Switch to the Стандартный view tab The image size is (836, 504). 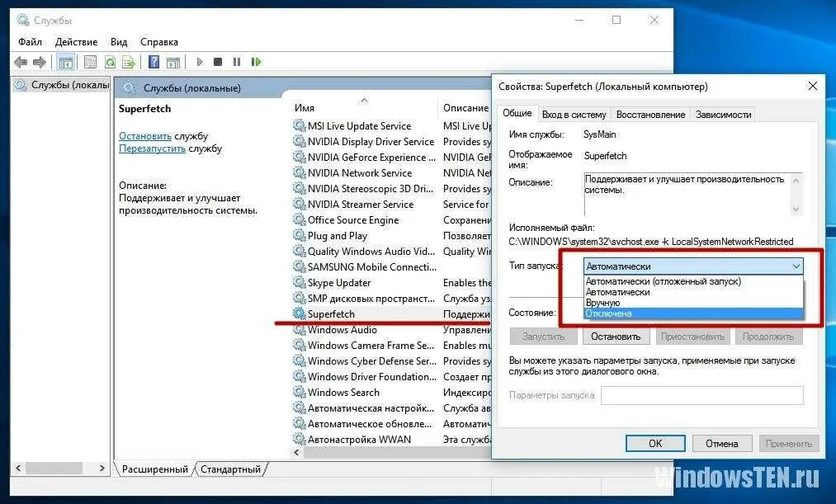coord(230,469)
